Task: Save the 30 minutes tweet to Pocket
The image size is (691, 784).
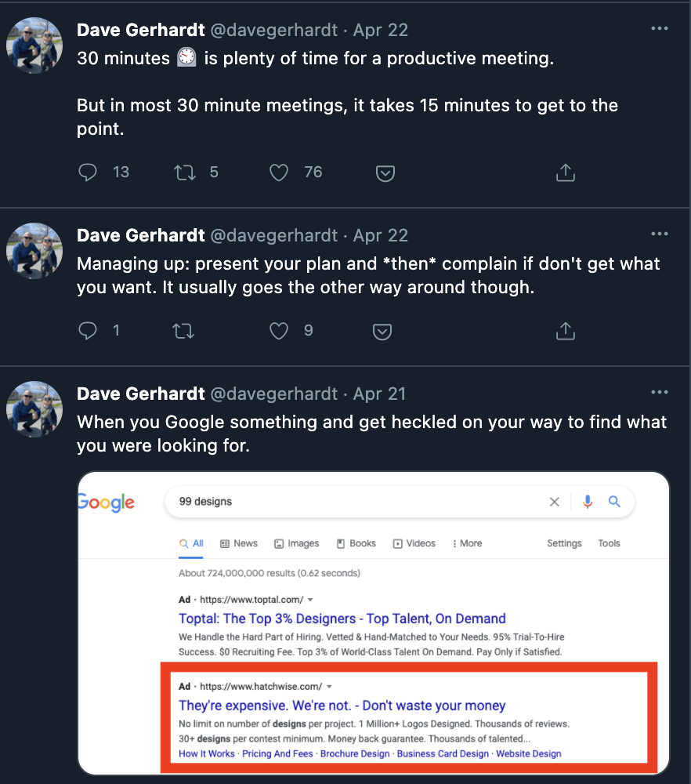Action: point(385,173)
